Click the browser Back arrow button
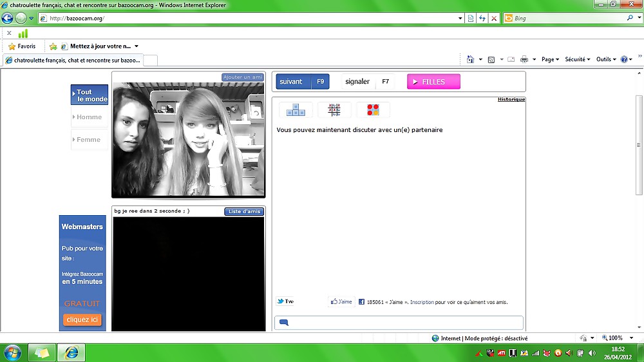Image resolution: width=644 pixels, height=362 pixels. pos(7,18)
